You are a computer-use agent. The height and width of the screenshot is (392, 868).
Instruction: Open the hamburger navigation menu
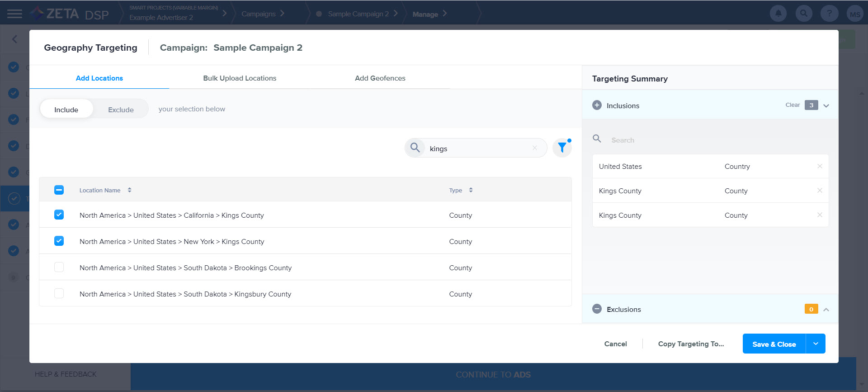[x=14, y=14]
